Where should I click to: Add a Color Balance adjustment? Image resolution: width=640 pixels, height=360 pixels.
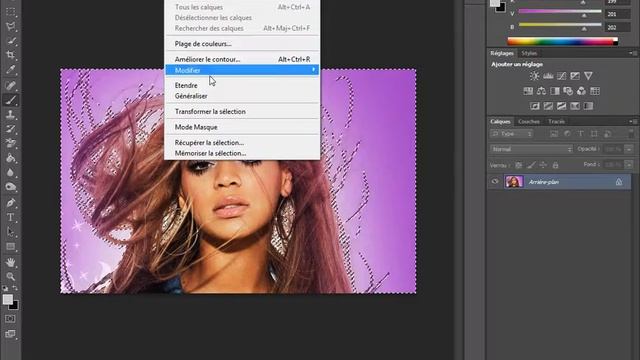tap(541, 91)
